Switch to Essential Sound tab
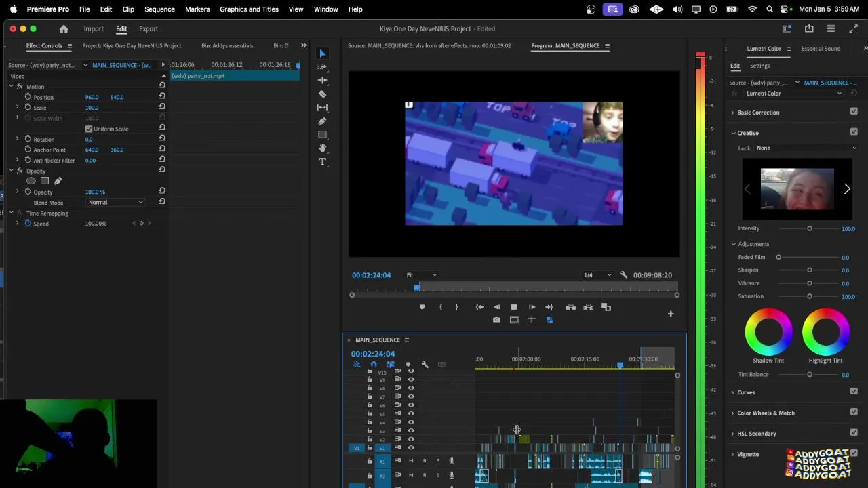Viewport: 868px width, 488px height. [821, 49]
